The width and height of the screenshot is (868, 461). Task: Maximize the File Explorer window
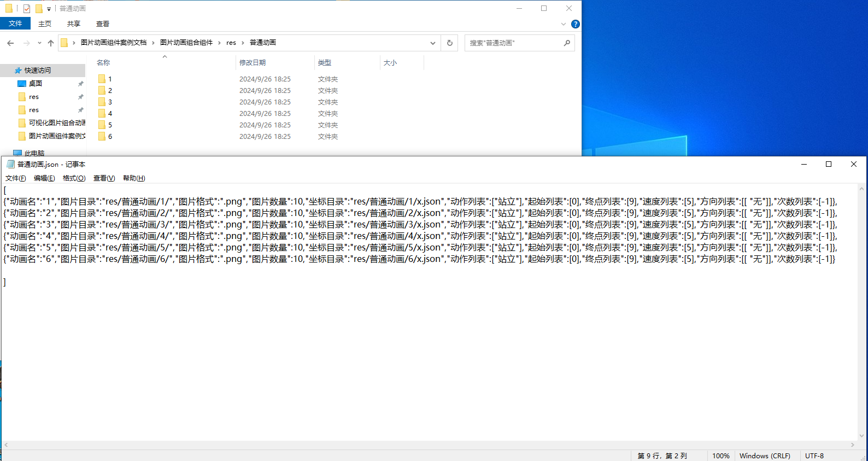(x=544, y=8)
